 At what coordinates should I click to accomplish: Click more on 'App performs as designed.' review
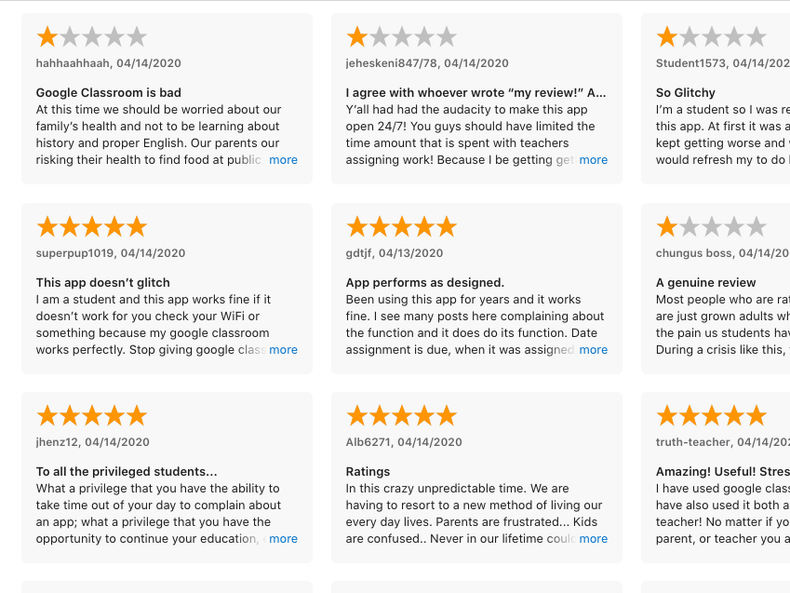pyautogui.click(x=593, y=350)
